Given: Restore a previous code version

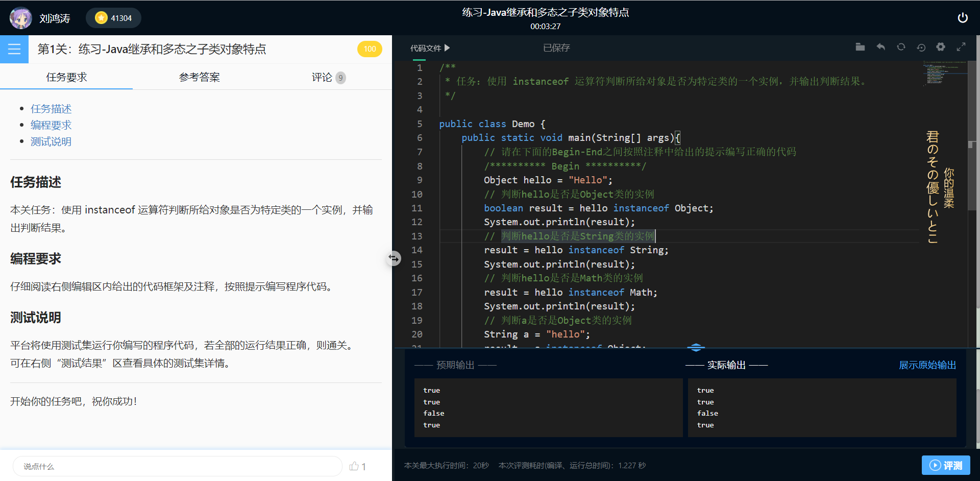Looking at the screenshot, I should [921, 46].
